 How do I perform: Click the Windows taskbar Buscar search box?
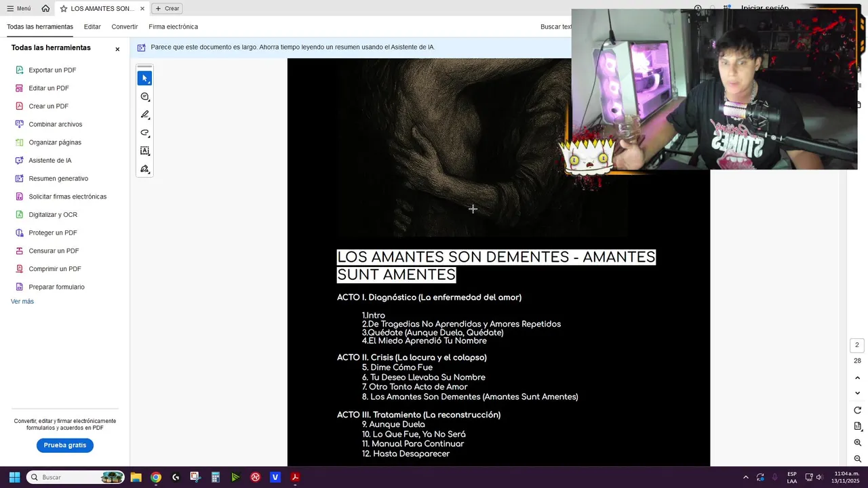click(x=76, y=477)
